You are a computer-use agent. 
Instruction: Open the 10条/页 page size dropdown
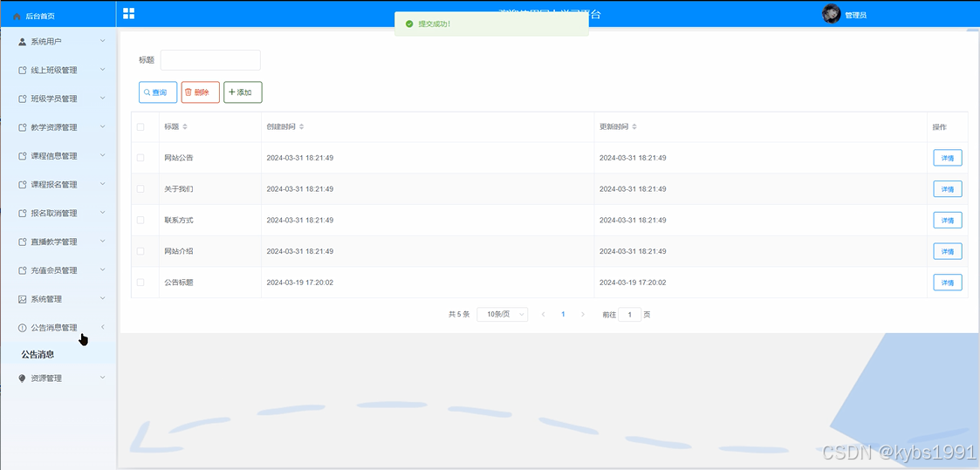point(502,315)
